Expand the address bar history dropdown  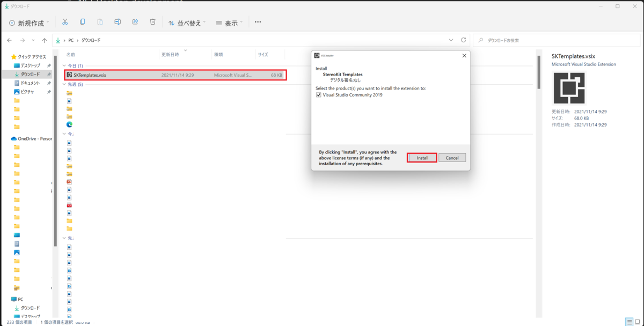pos(451,40)
